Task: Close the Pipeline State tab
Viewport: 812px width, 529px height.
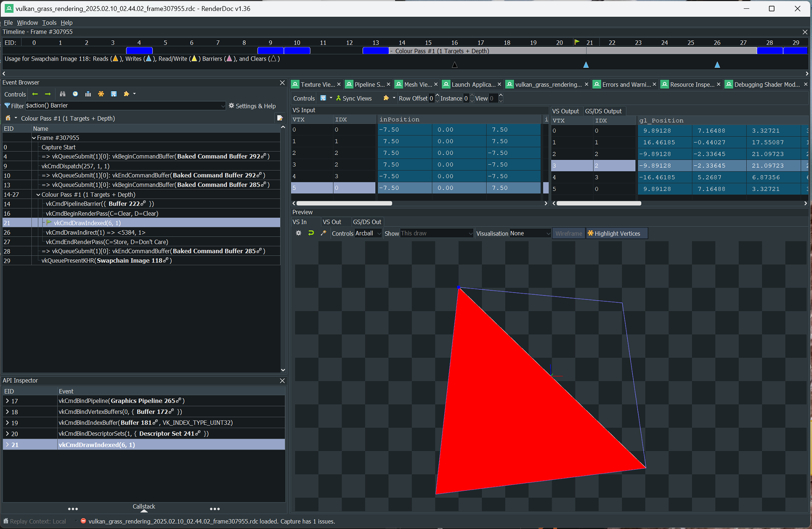Action: point(389,85)
